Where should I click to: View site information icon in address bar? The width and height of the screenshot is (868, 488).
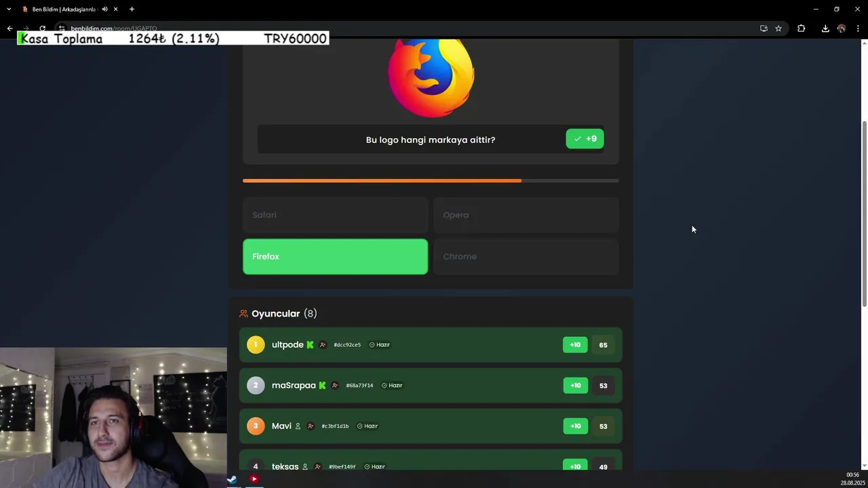pyautogui.click(x=62, y=28)
